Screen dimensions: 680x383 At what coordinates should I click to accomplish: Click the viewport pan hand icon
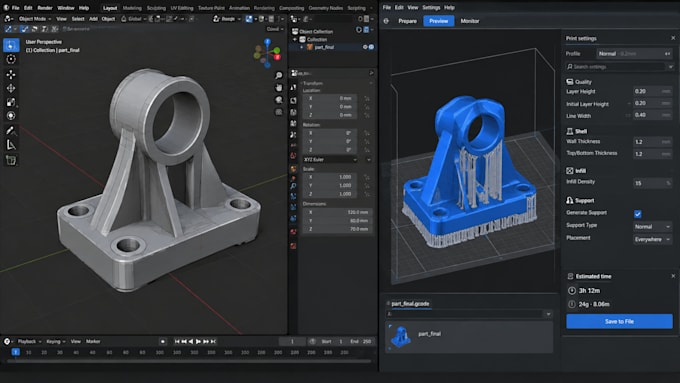pyautogui.click(x=278, y=88)
